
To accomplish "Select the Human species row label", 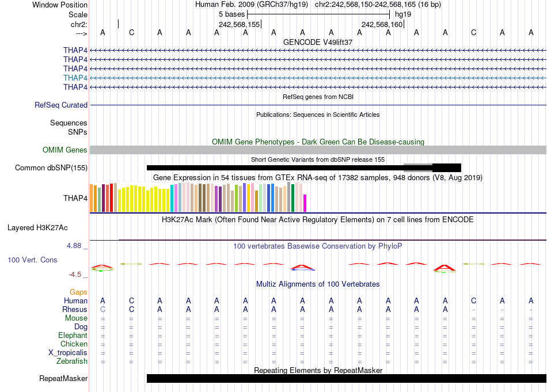I will coord(75,300).
